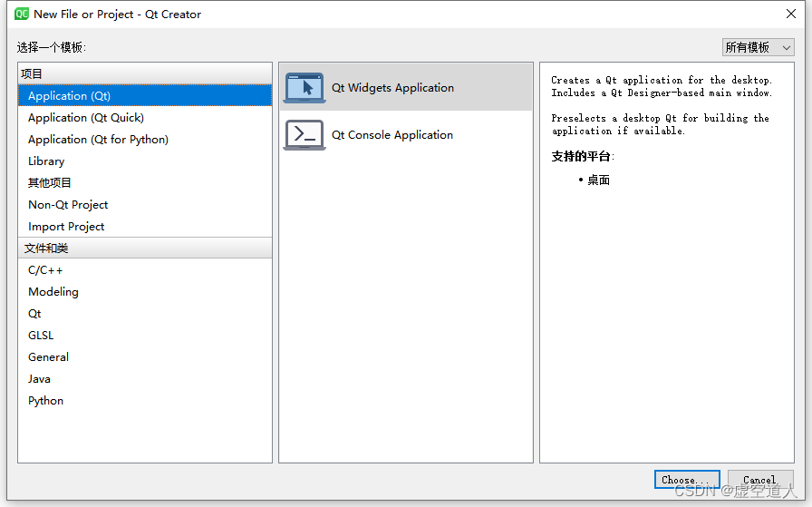Click the Cancel button

tap(760, 480)
